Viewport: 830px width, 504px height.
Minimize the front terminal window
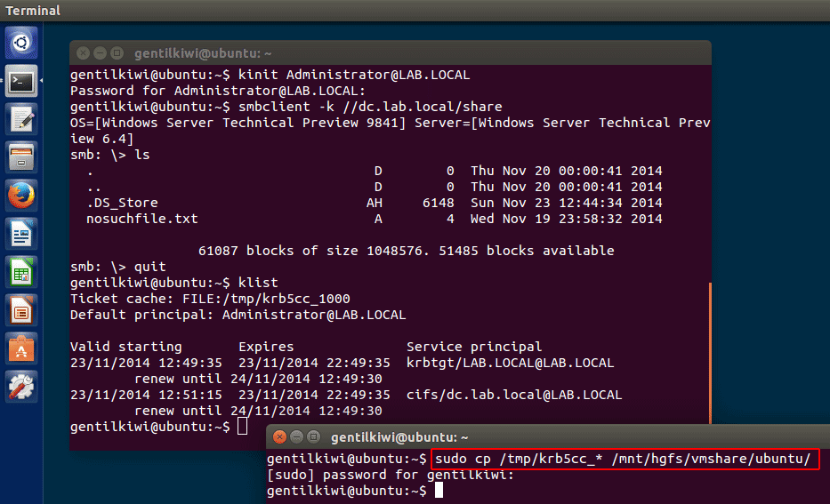pos(296,436)
